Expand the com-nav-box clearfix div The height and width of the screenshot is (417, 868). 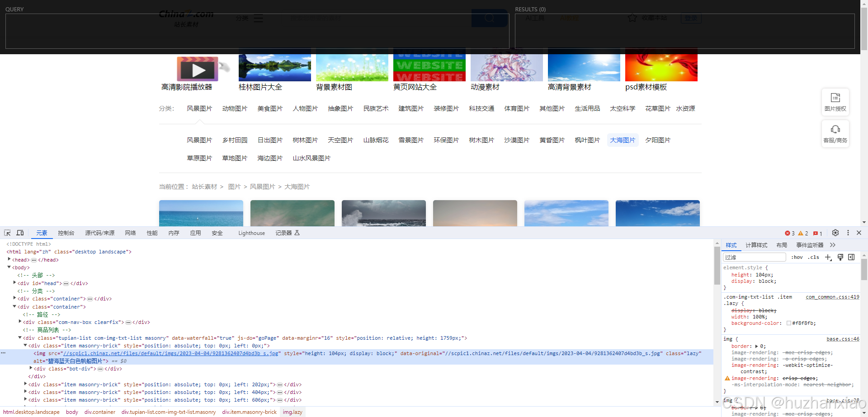[20, 322]
